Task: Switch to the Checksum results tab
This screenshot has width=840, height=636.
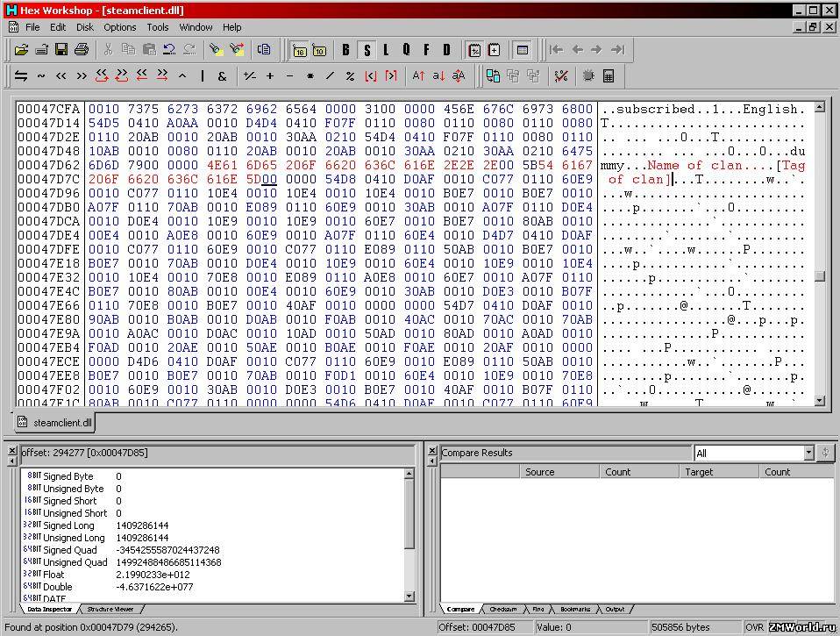Action: pos(503,609)
